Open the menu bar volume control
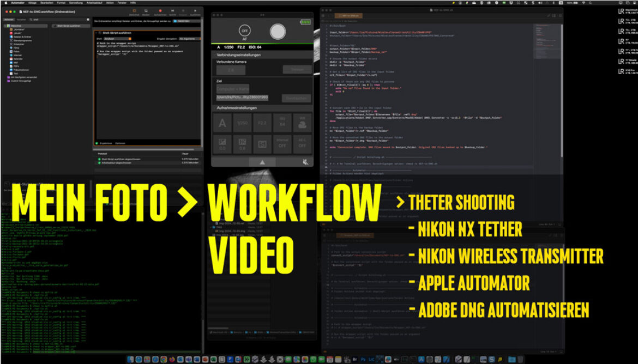638x364 pixels. [x=540, y=3]
